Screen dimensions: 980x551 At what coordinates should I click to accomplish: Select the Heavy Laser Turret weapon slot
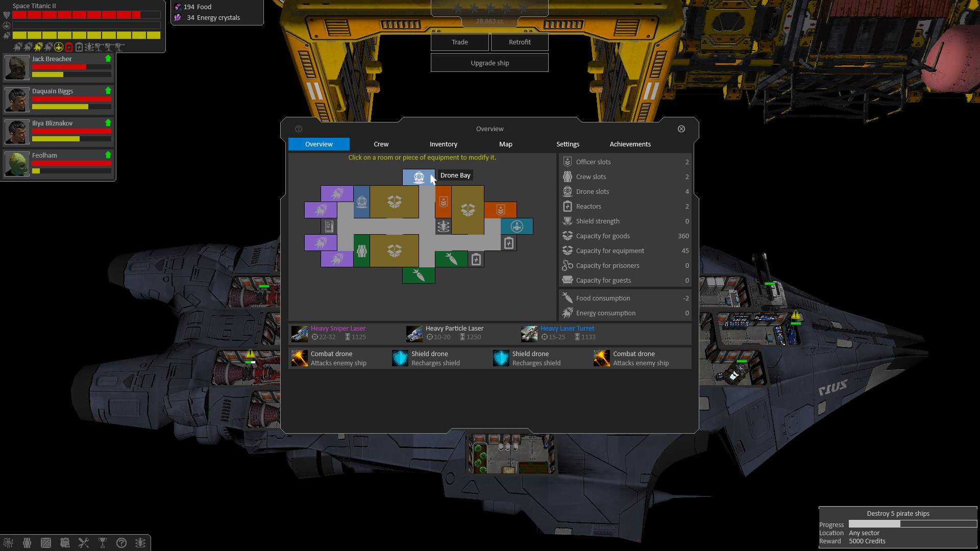[x=567, y=332]
